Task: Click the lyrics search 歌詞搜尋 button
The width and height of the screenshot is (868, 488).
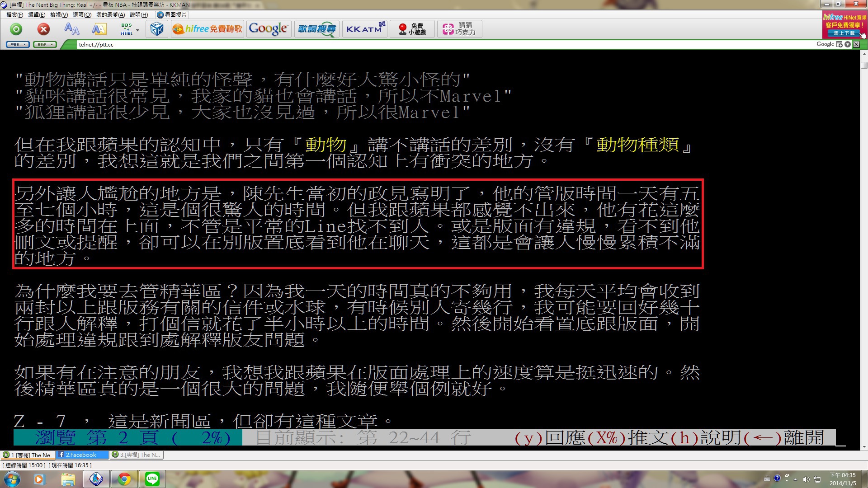Action: tap(316, 29)
